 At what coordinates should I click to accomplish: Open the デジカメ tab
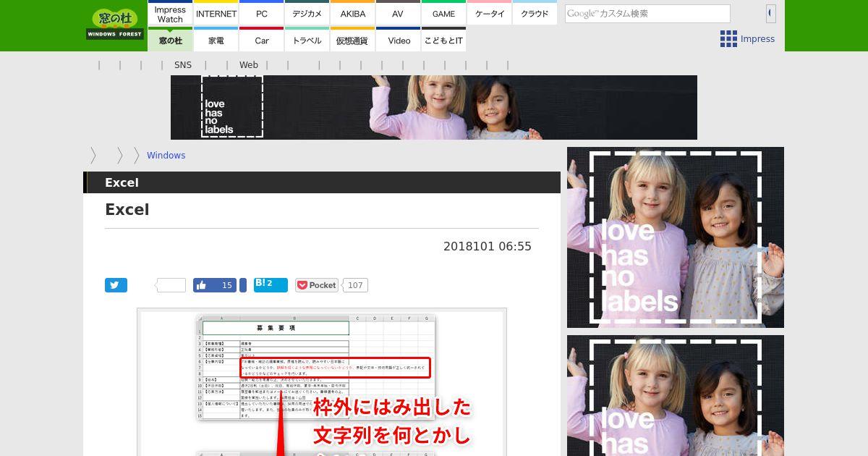[x=307, y=14]
